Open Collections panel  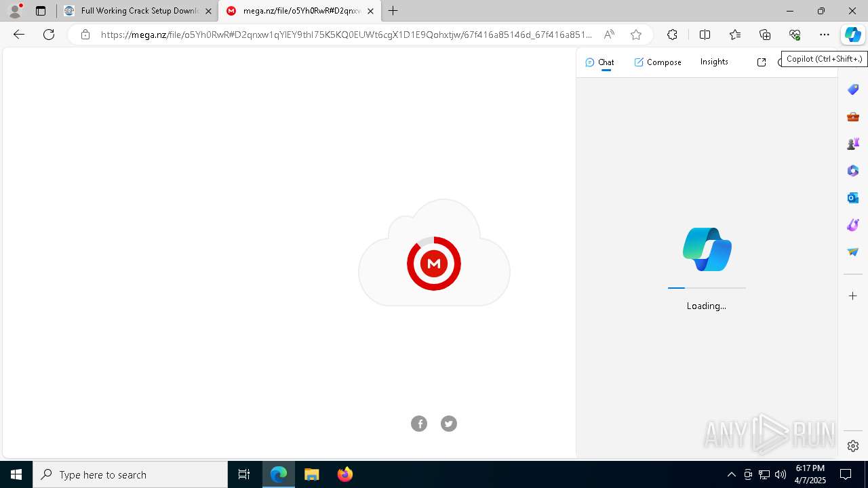(x=765, y=35)
